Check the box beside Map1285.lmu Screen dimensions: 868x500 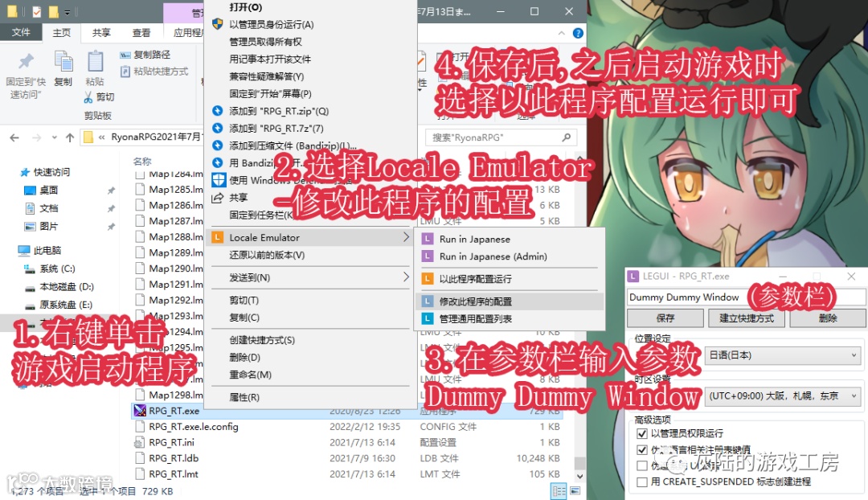pyautogui.click(x=140, y=190)
